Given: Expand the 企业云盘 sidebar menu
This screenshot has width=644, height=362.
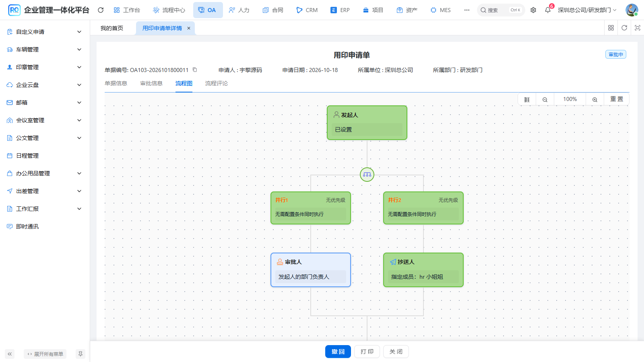Looking at the screenshot, I should (45, 85).
